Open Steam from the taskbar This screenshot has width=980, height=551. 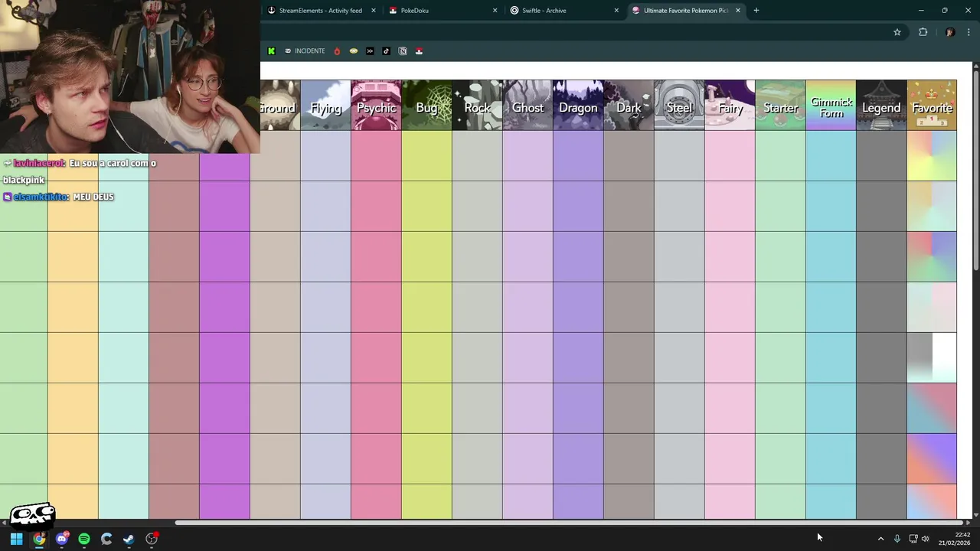click(129, 539)
